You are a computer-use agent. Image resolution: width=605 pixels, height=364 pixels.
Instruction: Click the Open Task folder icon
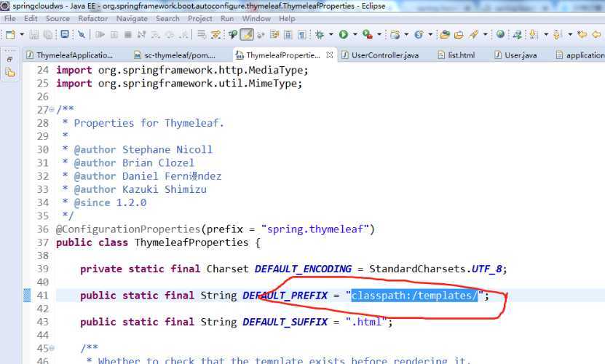pyautogui.click(x=445, y=35)
